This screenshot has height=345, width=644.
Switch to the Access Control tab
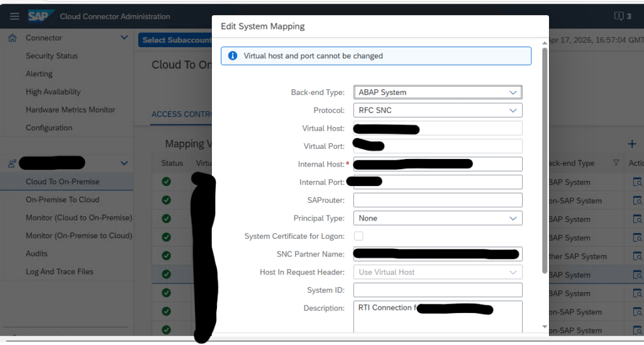pyautogui.click(x=181, y=114)
